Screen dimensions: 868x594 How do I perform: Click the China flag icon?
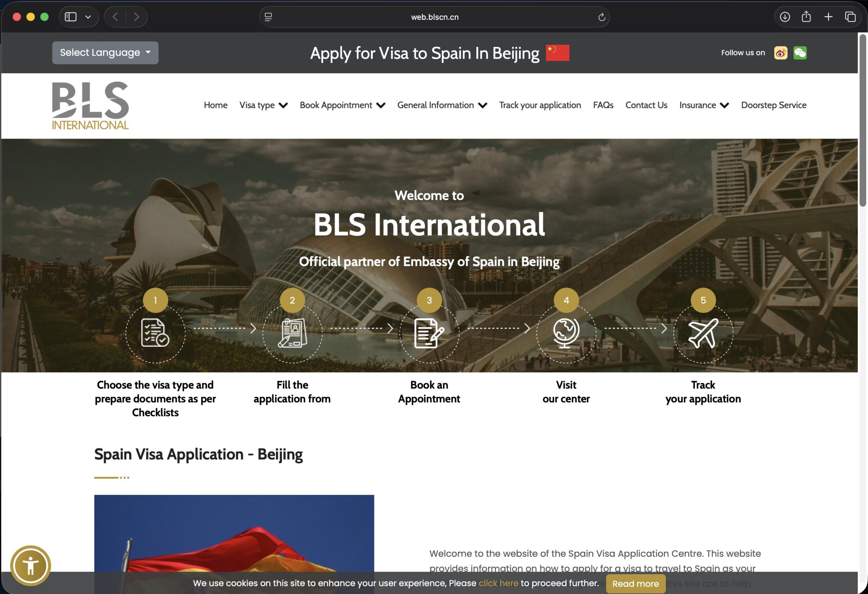pos(557,53)
